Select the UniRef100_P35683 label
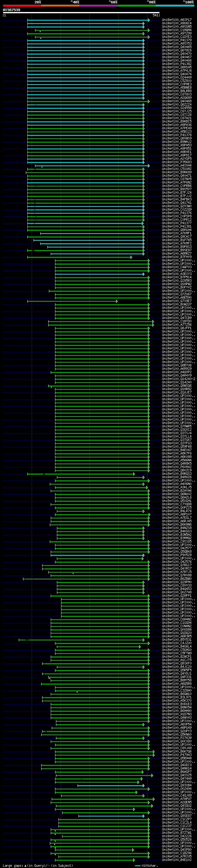 coord(177,162)
